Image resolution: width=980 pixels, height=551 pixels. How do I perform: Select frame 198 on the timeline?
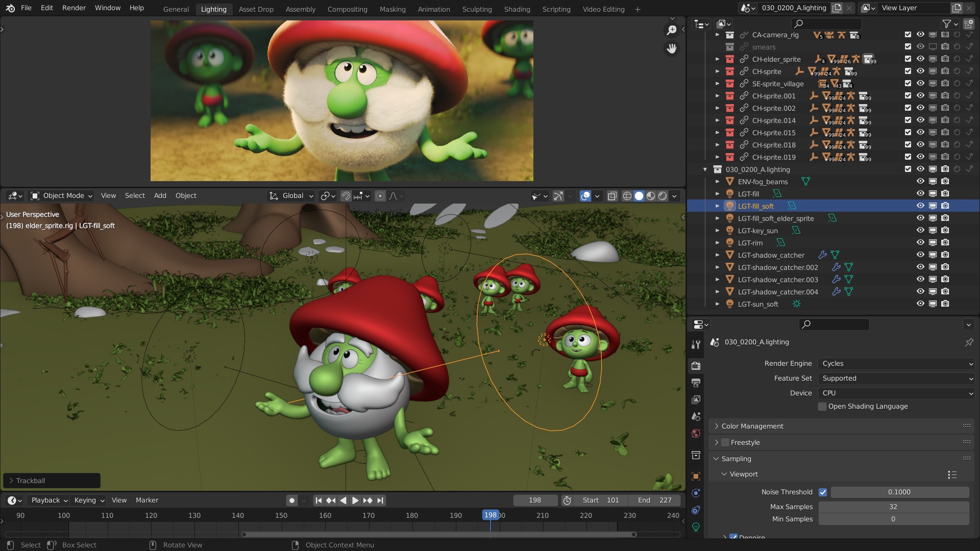tap(490, 515)
